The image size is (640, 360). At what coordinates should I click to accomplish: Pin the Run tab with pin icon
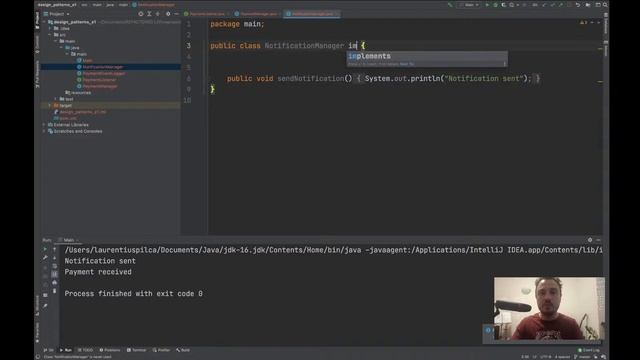pyautogui.click(x=45, y=305)
